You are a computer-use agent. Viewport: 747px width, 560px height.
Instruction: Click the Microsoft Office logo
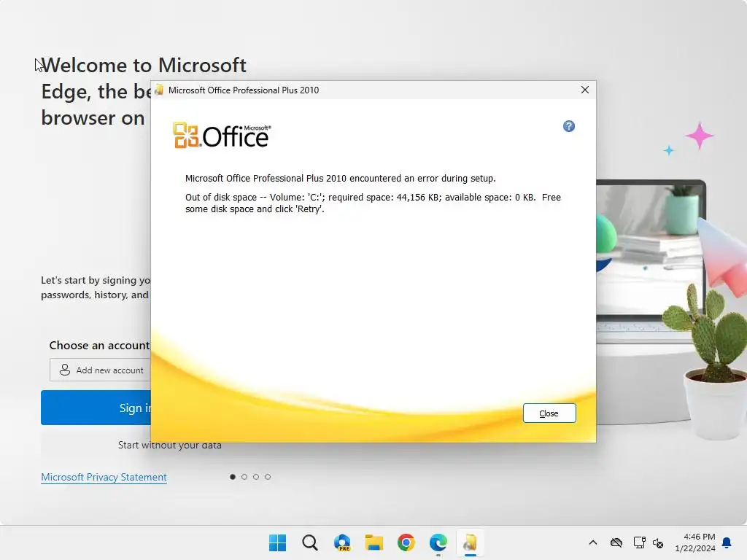(x=222, y=135)
